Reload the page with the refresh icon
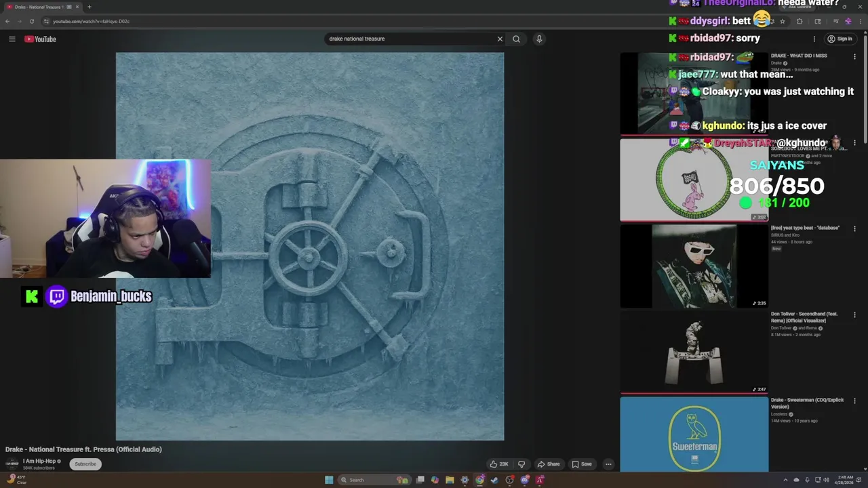The image size is (868, 488). tap(31, 21)
